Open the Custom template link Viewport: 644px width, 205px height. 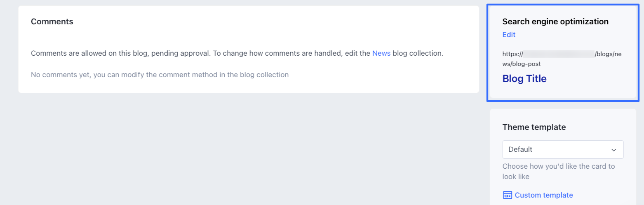tap(543, 195)
